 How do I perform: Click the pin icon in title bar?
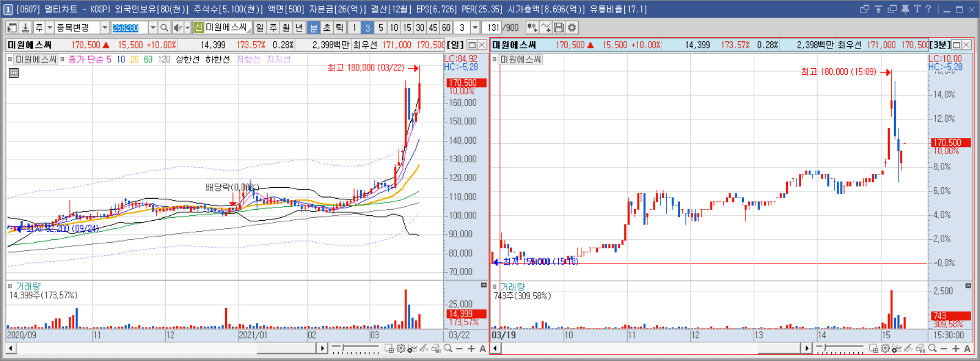coord(905,9)
